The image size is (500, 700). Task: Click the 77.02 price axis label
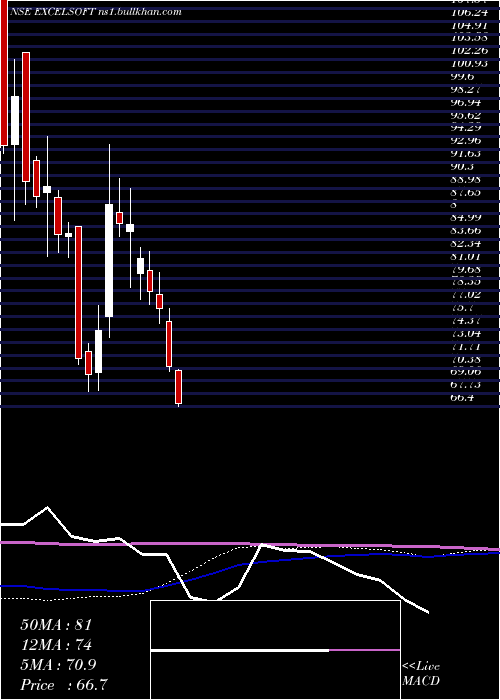click(x=466, y=295)
